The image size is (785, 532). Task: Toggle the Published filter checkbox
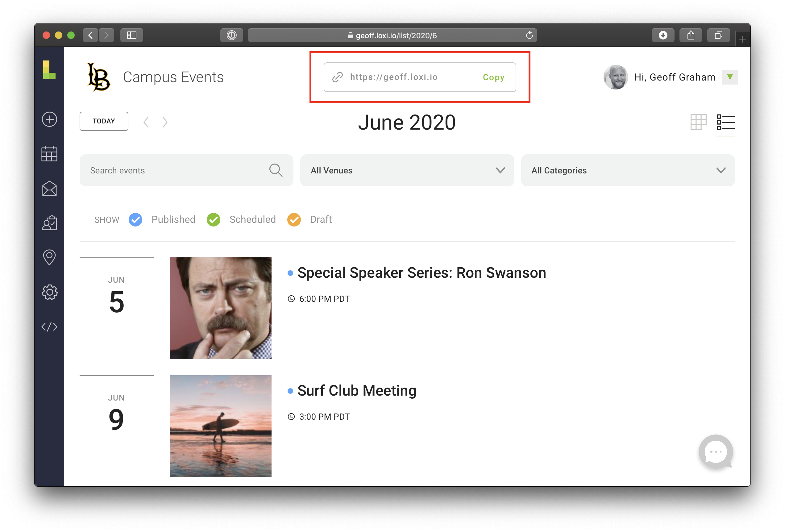pos(135,219)
